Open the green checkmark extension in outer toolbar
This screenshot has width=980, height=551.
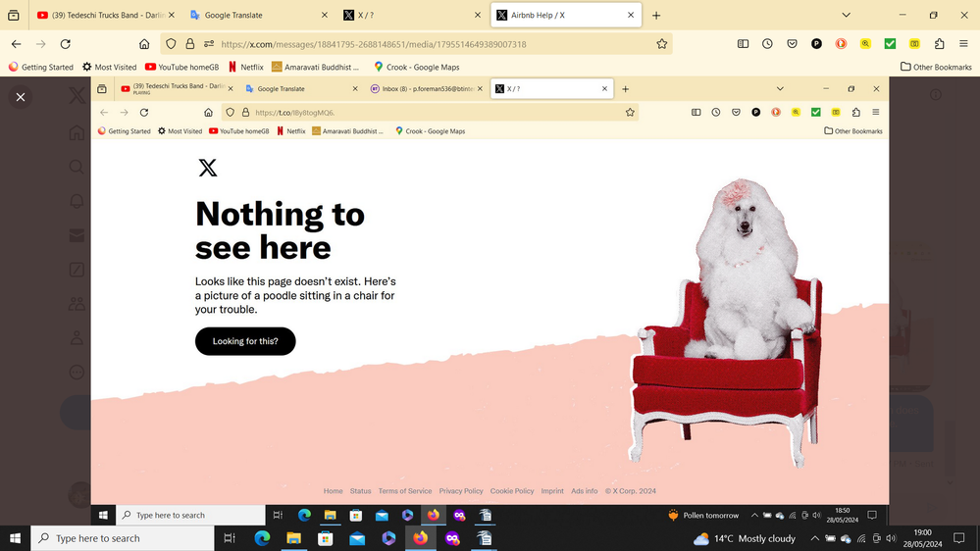890,44
